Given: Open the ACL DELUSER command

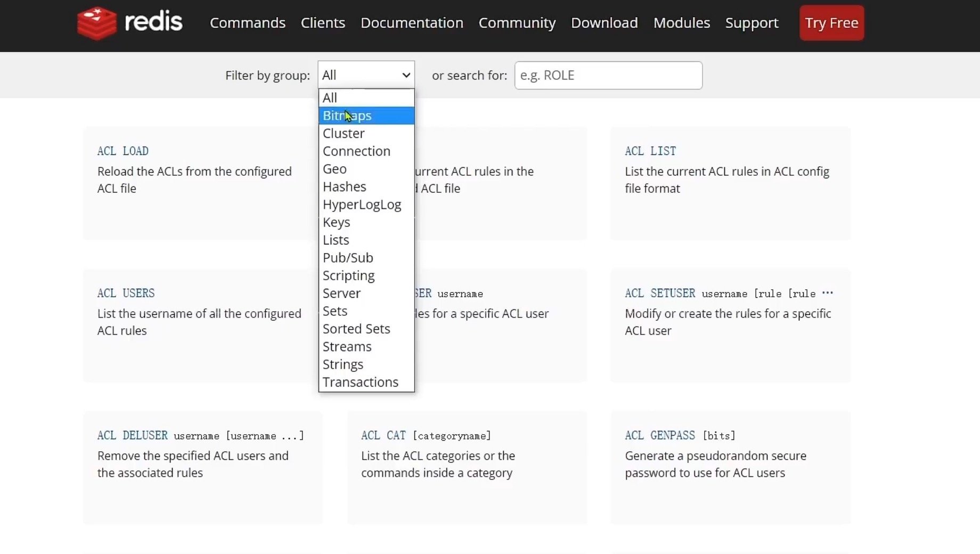Looking at the screenshot, I should pyautogui.click(x=132, y=436).
